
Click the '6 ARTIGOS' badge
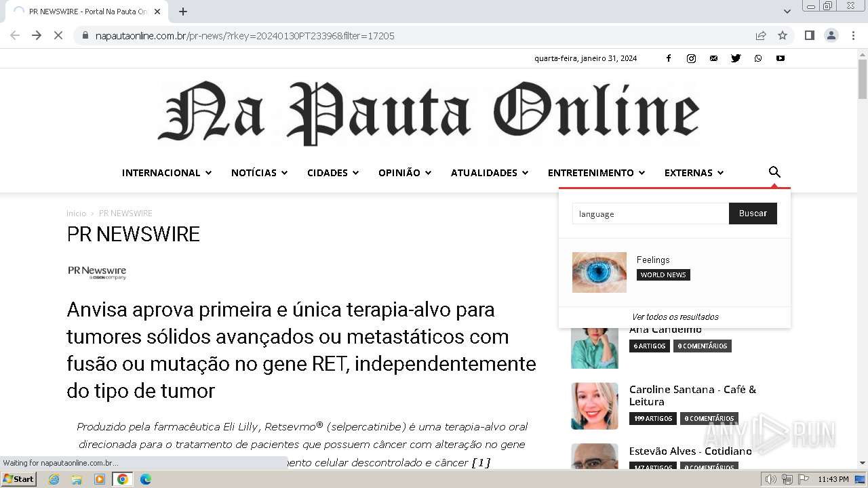click(650, 346)
